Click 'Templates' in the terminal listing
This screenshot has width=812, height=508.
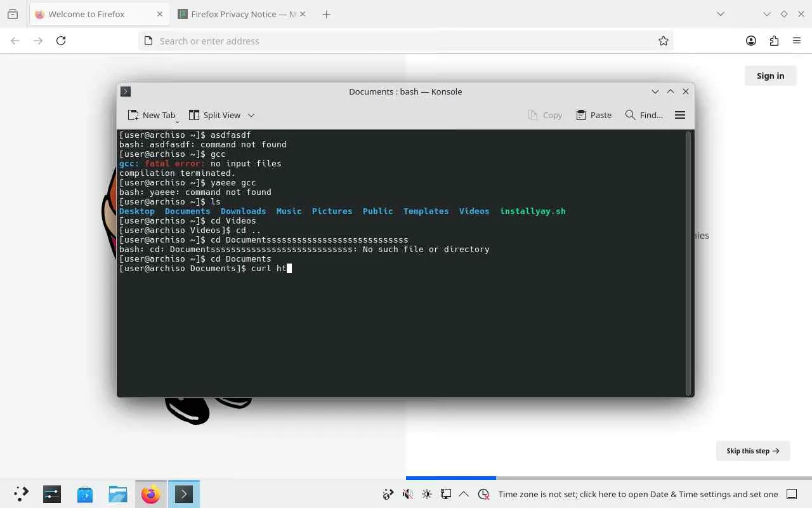coord(426,211)
